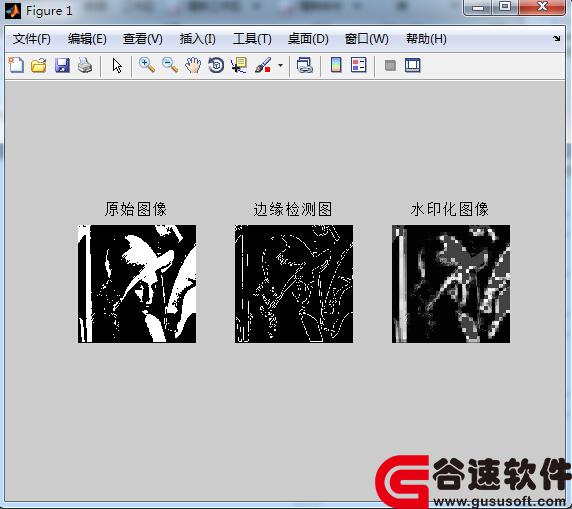Open the 窗口(W) menu
The width and height of the screenshot is (572, 509).
click(367, 39)
